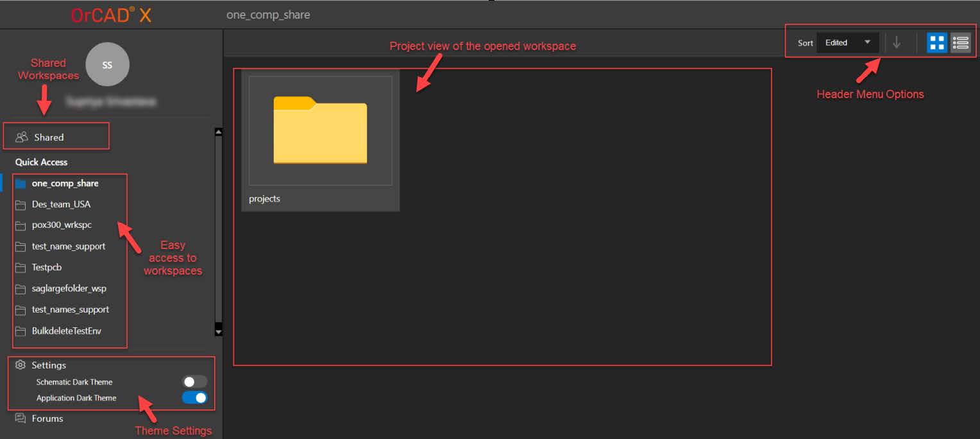Image resolution: width=980 pixels, height=439 pixels.
Task: Open the BulkdeleteTestEnv workspace
Action: [x=67, y=331]
